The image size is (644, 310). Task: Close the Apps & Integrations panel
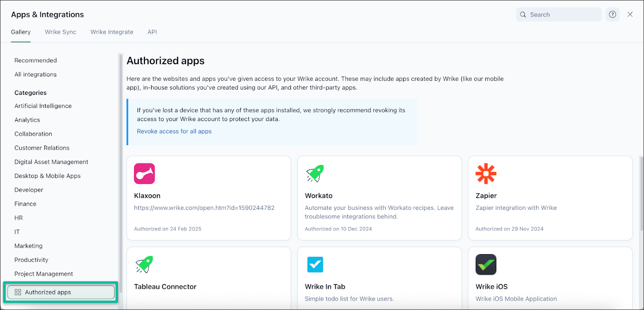pos(630,14)
